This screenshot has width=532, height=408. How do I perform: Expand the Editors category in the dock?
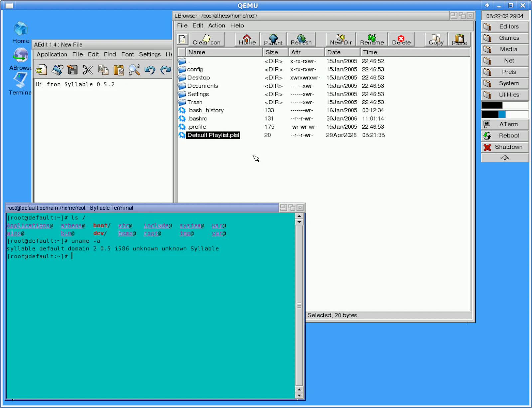[505, 27]
